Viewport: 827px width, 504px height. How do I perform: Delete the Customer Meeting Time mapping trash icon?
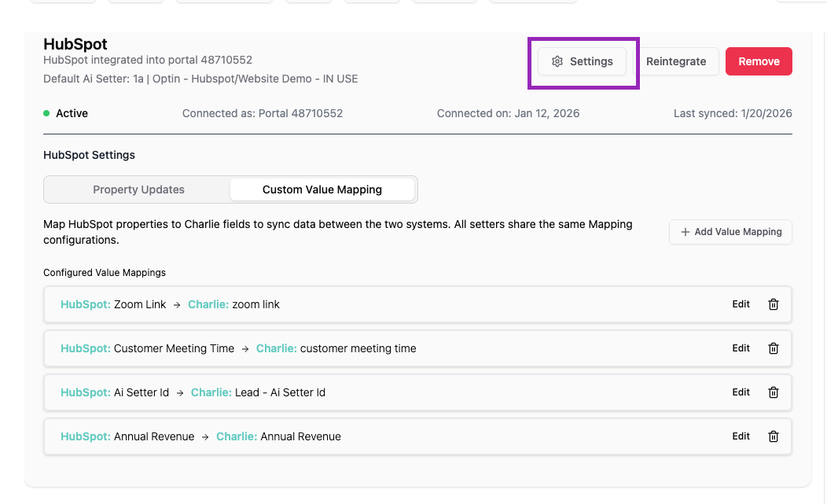point(774,348)
